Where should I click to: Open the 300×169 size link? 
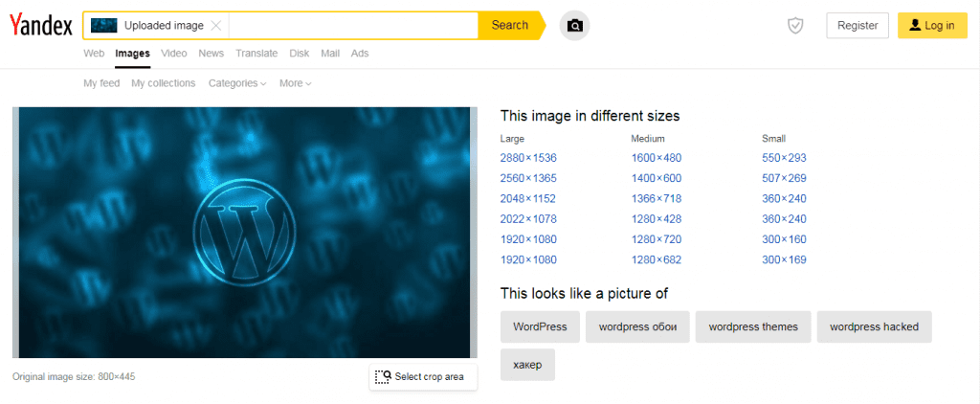785,260
